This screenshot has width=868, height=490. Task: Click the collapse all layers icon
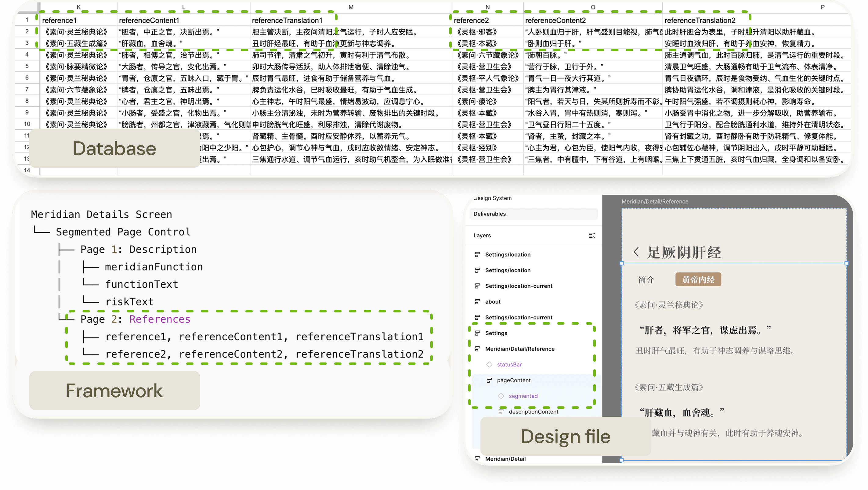[x=592, y=236]
